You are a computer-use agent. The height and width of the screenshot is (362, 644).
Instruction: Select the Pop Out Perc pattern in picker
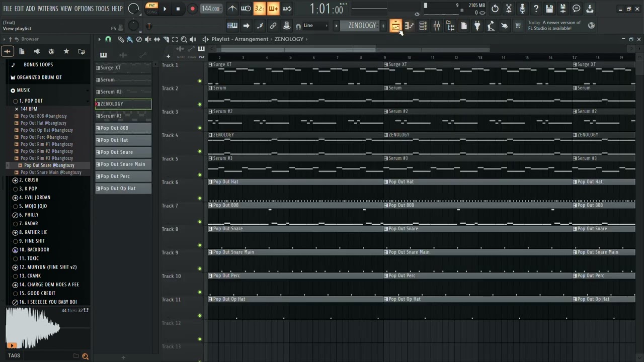(123, 176)
